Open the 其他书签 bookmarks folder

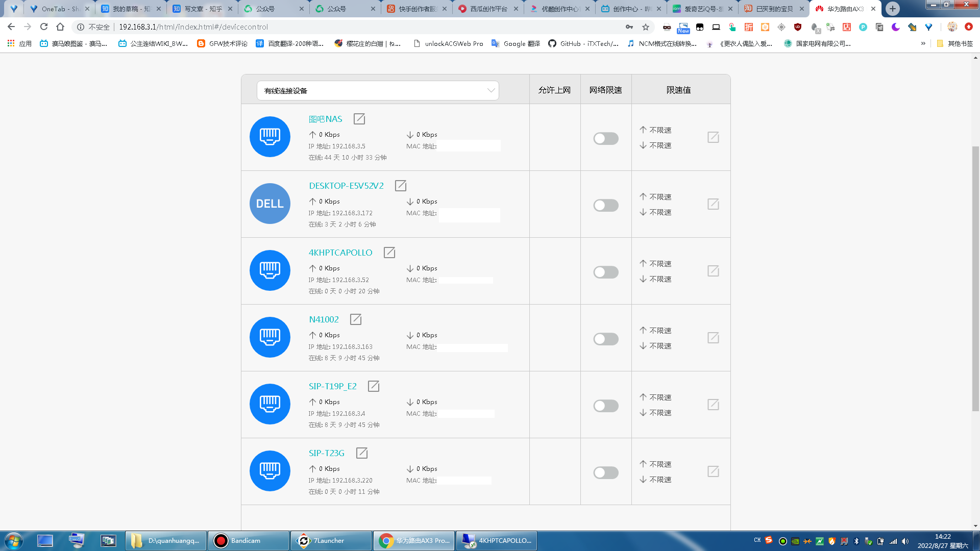954,44
